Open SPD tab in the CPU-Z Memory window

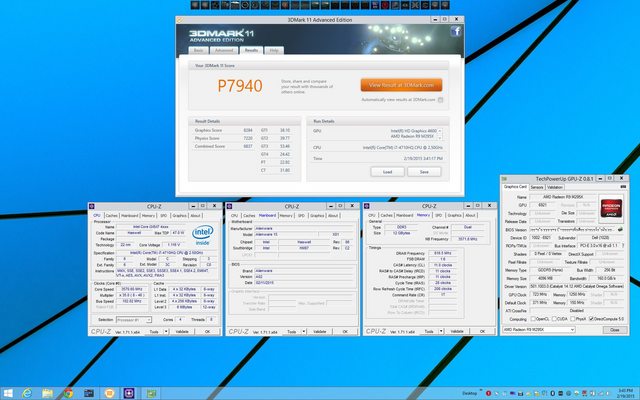[438, 215]
